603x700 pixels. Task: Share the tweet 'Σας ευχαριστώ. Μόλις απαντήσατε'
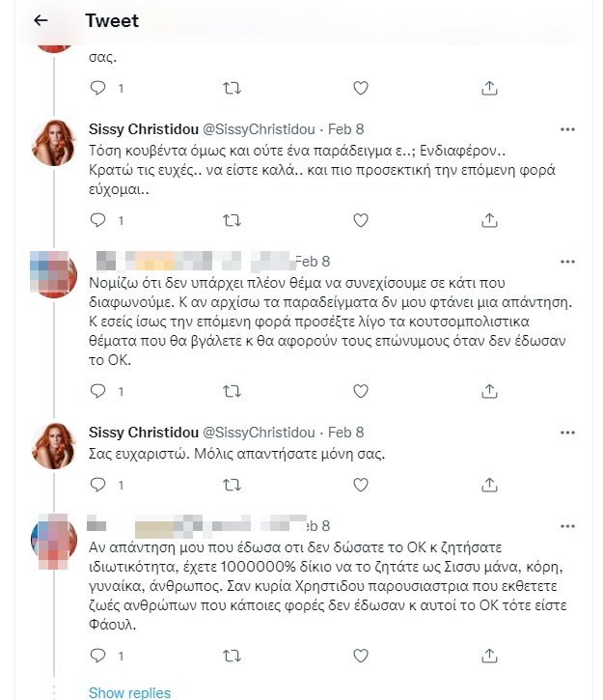pyautogui.click(x=489, y=484)
